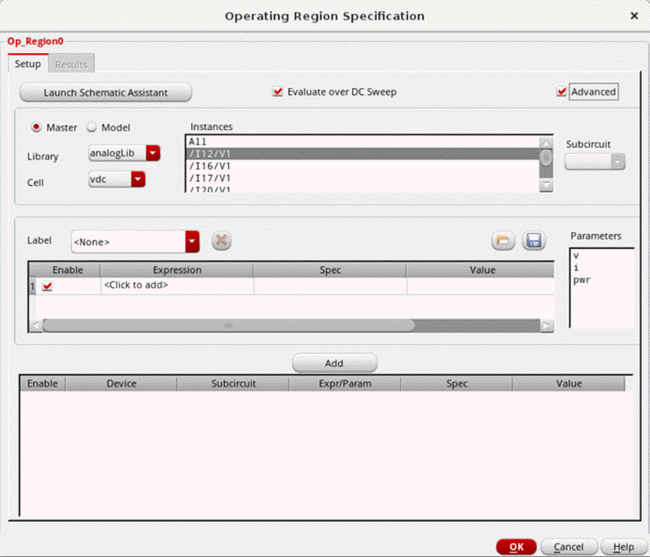The height and width of the screenshot is (557, 650).
Task: Toggle the Evaluate over DC Sweep checkbox
Action: tap(278, 92)
